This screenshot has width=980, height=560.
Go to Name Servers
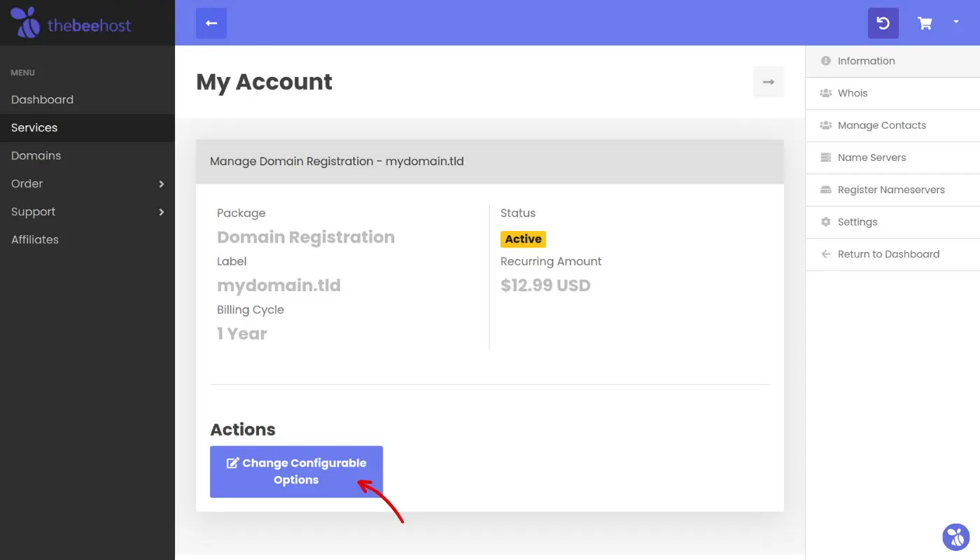pos(871,157)
